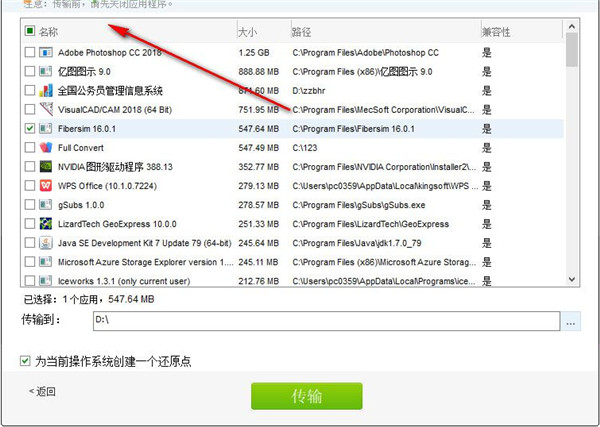Click compatibility 是 in the Full Convert row
Image resolution: width=600 pixels, height=427 pixels.
tap(486, 148)
